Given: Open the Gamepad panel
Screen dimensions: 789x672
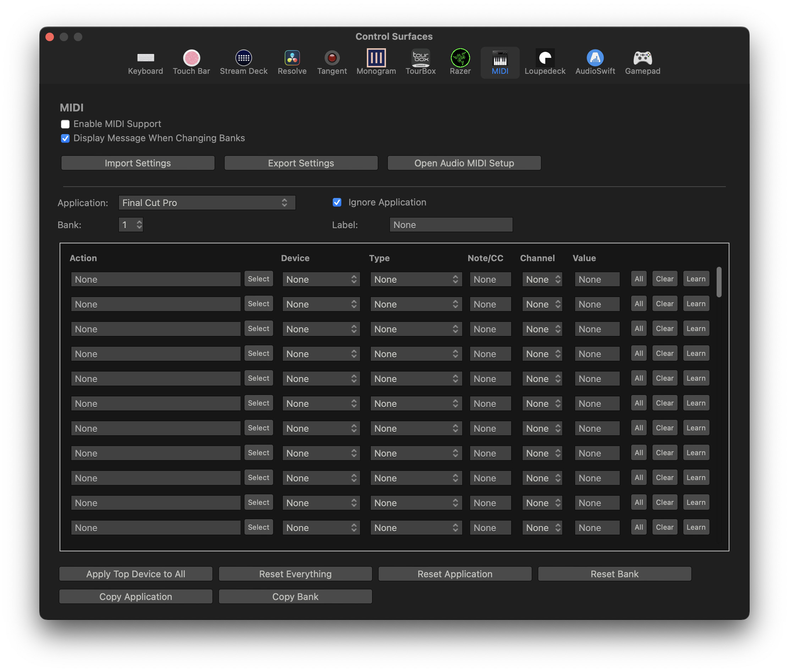Looking at the screenshot, I should tap(642, 63).
